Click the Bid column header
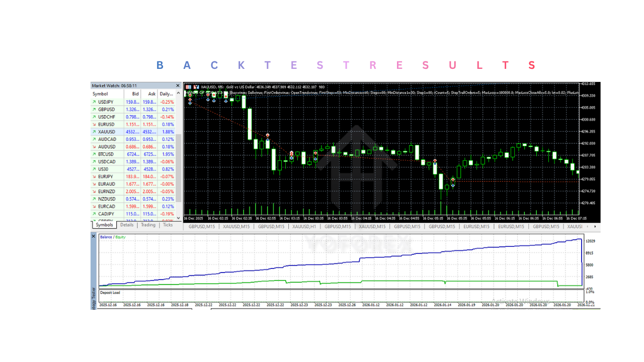This screenshot has height=362, width=644. [x=135, y=94]
